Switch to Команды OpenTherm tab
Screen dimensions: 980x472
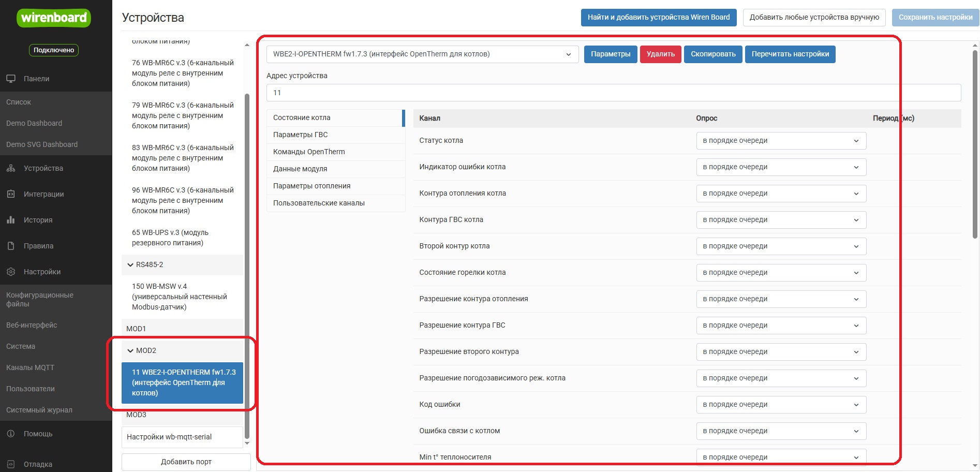[335, 152]
